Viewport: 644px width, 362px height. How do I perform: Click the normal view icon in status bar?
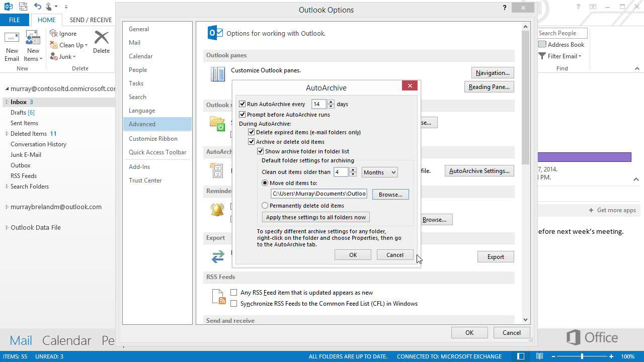pyautogui.click(x=521, y=356)
